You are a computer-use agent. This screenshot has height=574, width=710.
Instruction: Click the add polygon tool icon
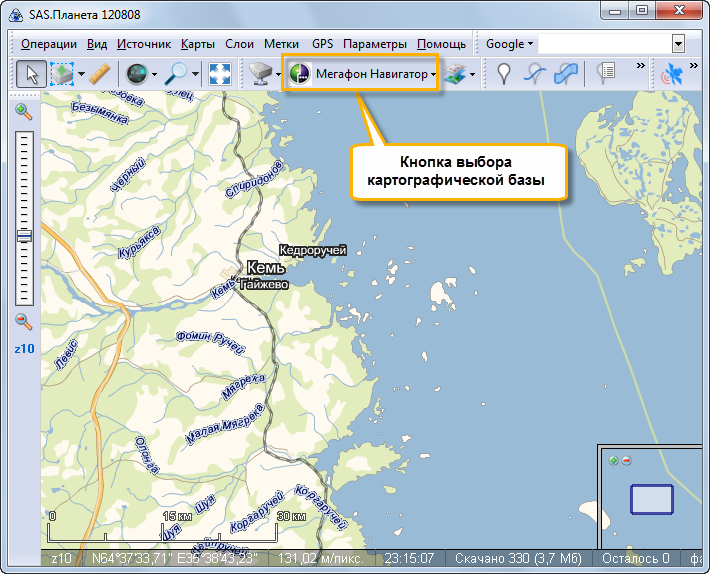[x=566, y=73]
